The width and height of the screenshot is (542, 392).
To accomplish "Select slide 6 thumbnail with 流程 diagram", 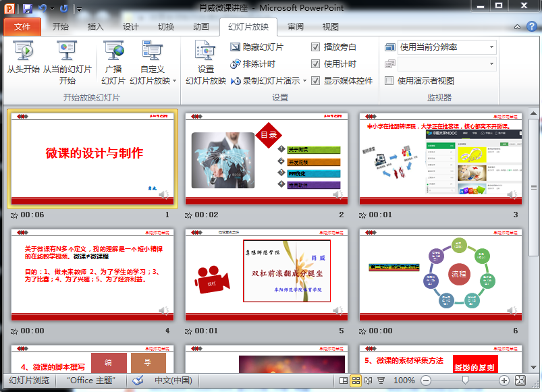I will [441, 275].
